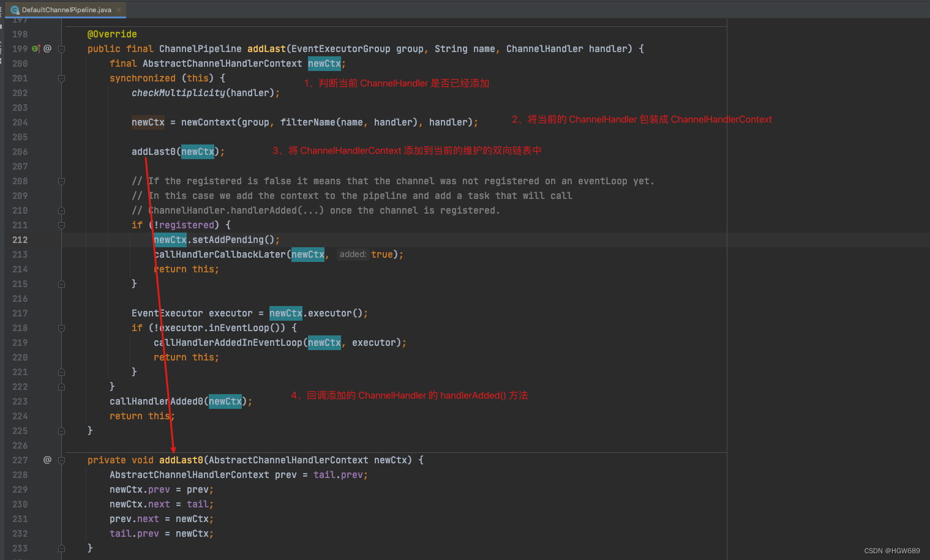Collapse the addLast0 method at line 227
The image size is (930, 560).
click(x=61, y=460)
